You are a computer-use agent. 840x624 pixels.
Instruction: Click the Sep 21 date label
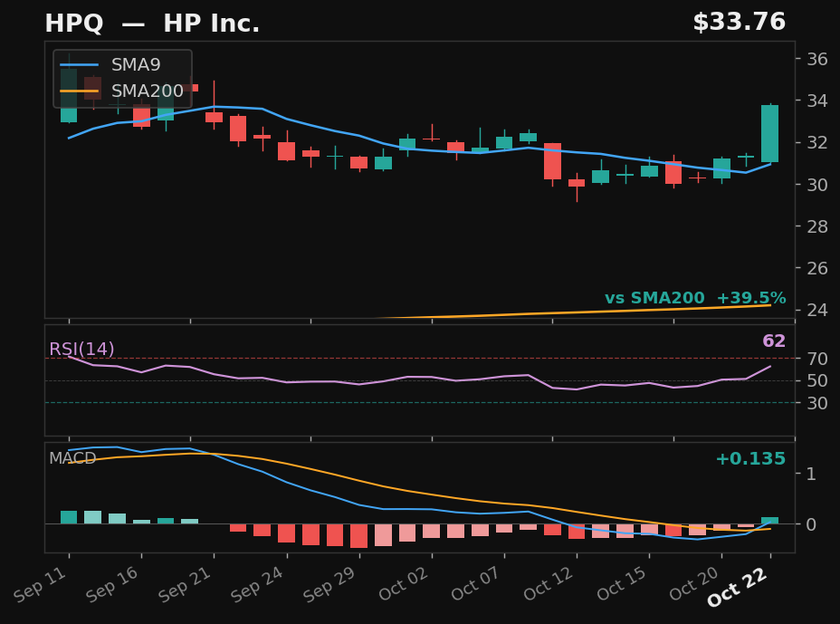pyautogui.click(x=185, y=584)
